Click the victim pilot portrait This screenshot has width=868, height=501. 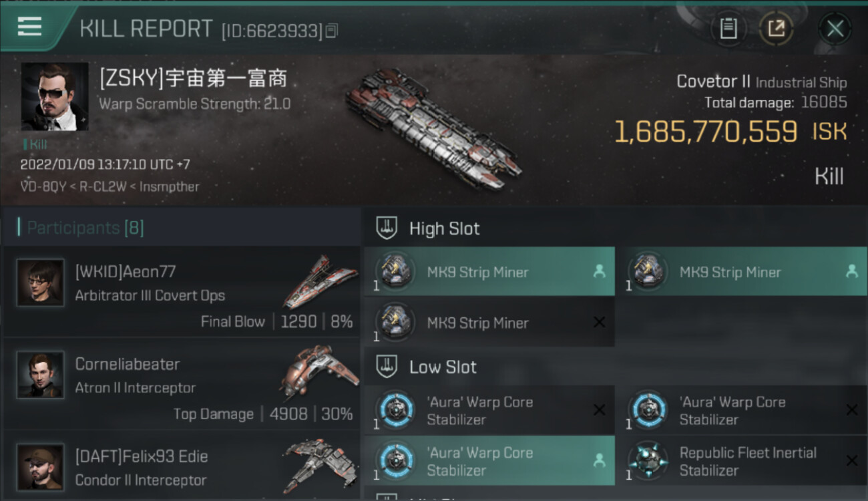coord(55,97)
